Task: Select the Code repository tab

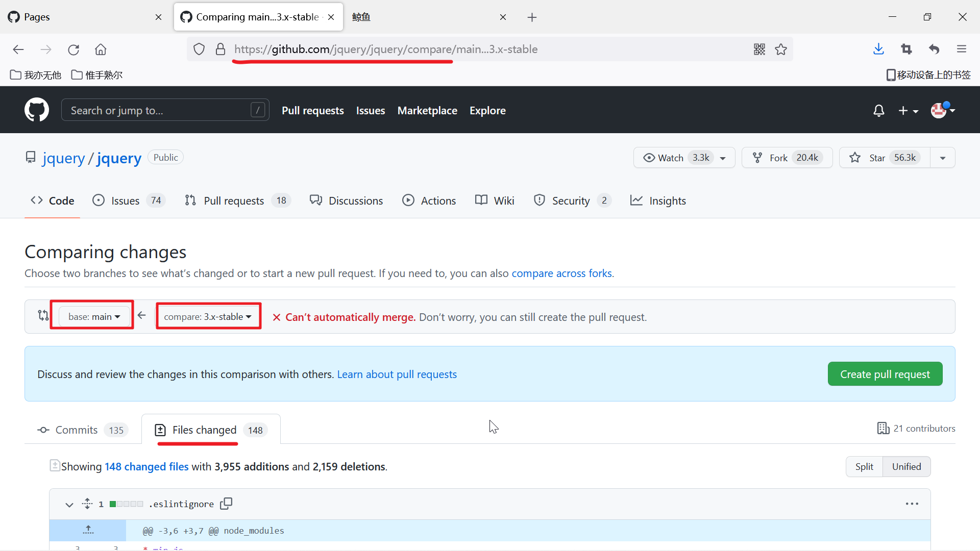Action: tap(53, 201)
